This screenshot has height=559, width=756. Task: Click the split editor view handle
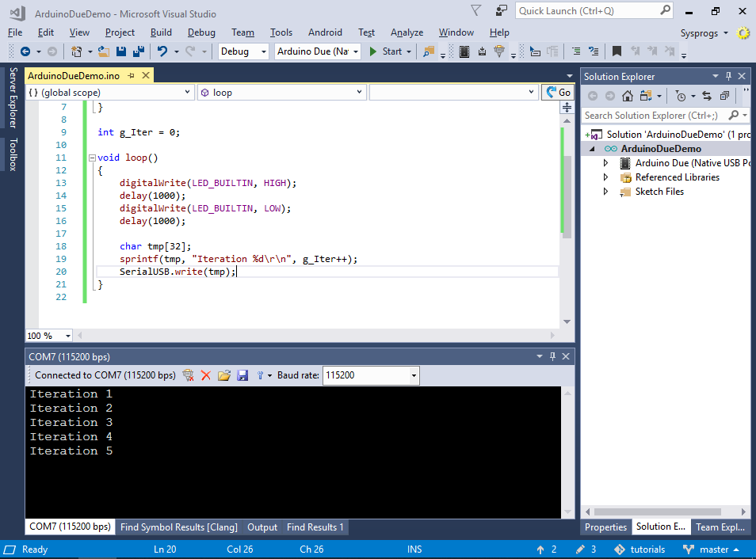[567, 108]
